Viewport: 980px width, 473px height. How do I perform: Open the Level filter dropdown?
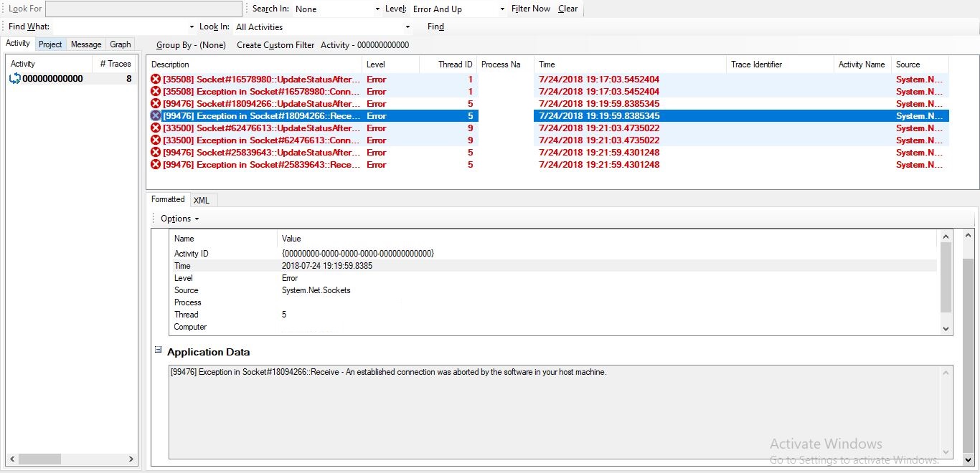(502, 9)
